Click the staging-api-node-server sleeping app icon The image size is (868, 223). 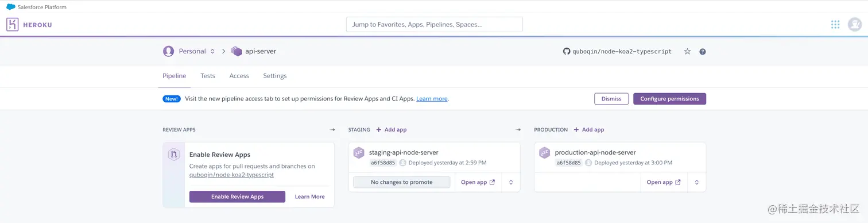(x=359, y=152)
